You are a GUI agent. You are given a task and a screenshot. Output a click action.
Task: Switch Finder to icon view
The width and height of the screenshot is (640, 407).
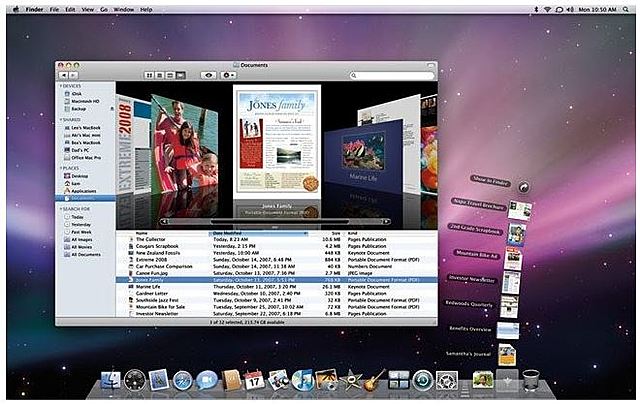(150, 76)
